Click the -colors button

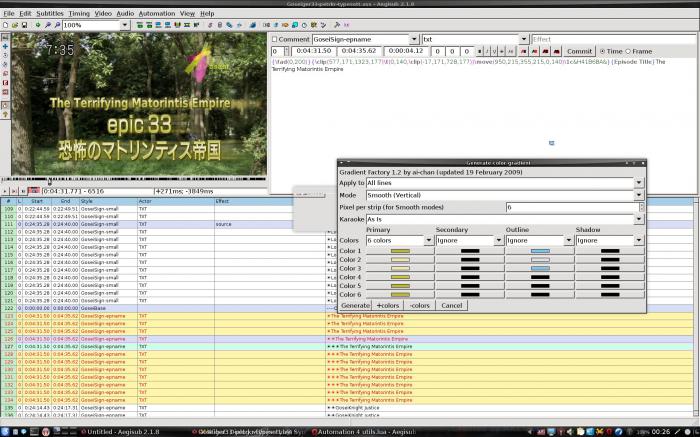(420, 305)
